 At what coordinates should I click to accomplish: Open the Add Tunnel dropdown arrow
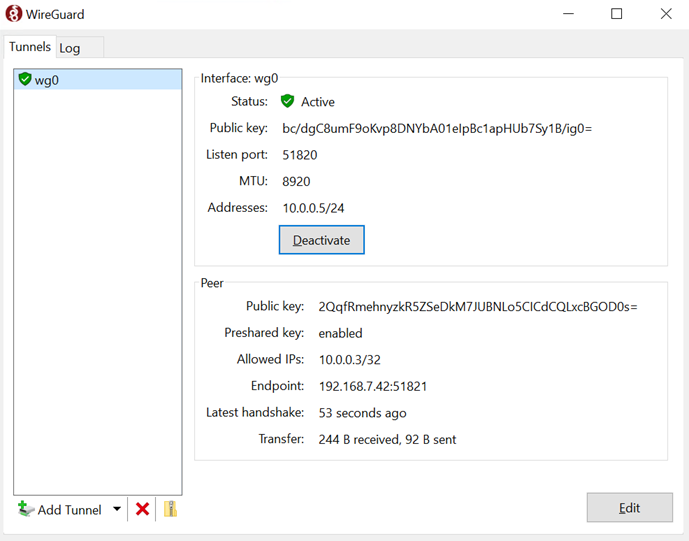(117, 509)
